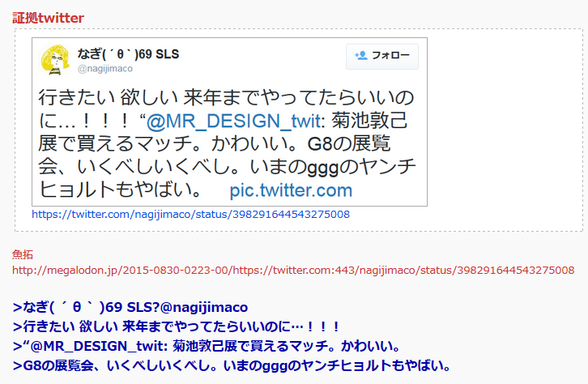This screenshot has height=384, width=588.
Task: Click the 魚拓 label text
Action: tap(23, 254)
